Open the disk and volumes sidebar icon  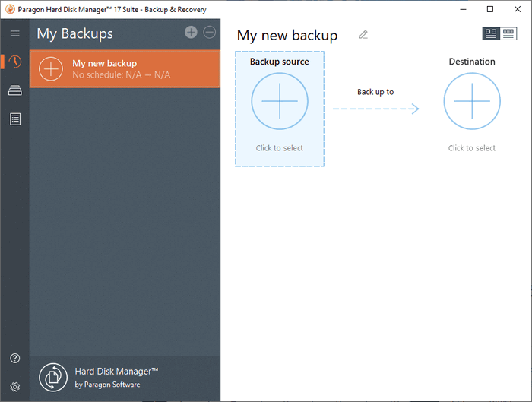[15, 90]
